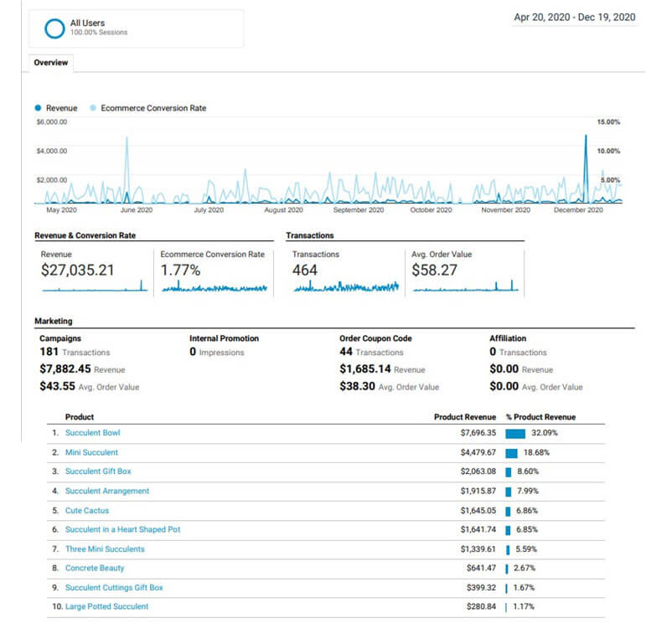Click the 8.60% bar for Succulent Gift Box
Screen dimensions: 646x644
(x=509, y=472)
